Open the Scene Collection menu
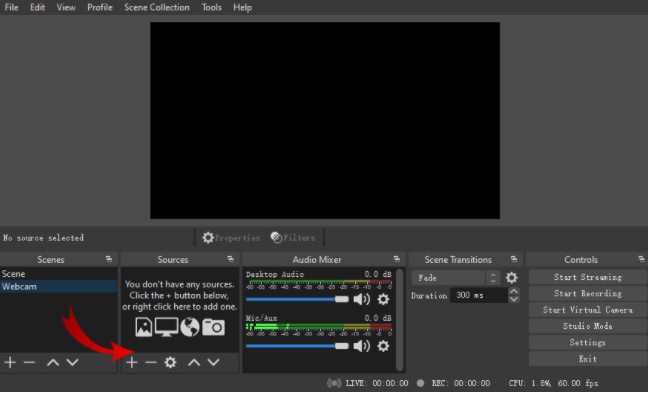This screenshot has width=648, height=393. 157,7
